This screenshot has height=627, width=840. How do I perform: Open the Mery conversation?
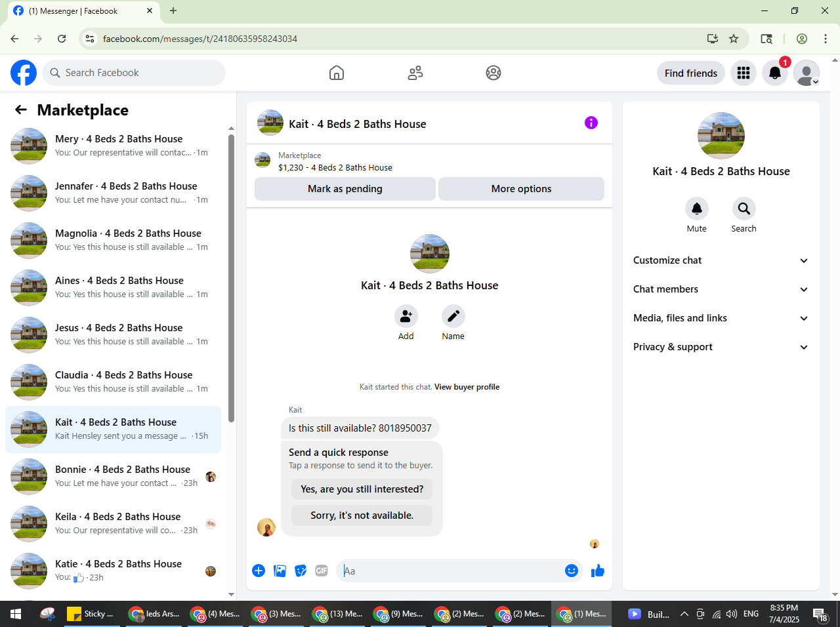click(x=113, y=146)
